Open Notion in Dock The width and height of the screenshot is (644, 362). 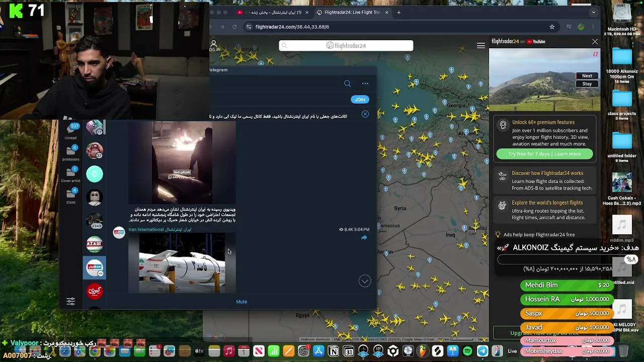334,351
